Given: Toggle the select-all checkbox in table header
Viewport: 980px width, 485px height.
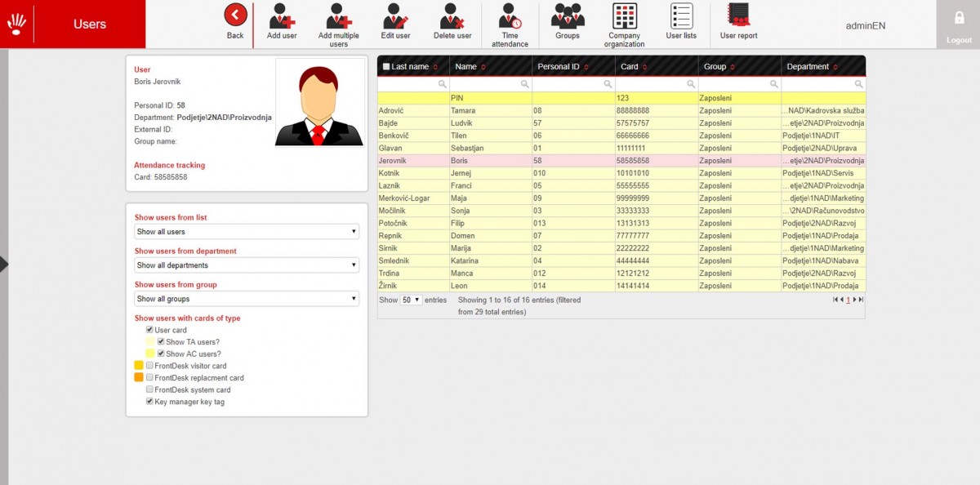Looking at the screenshot, I should (386, 67).
